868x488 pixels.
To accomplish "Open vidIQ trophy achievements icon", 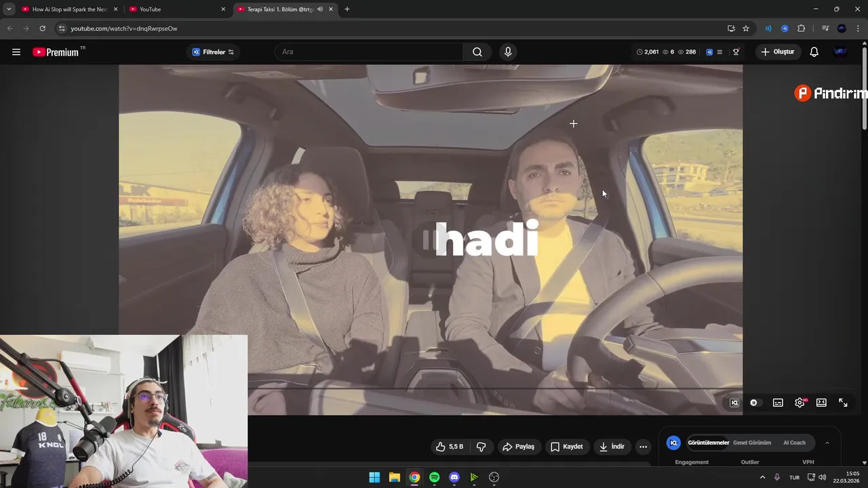I will pos(736,52).
